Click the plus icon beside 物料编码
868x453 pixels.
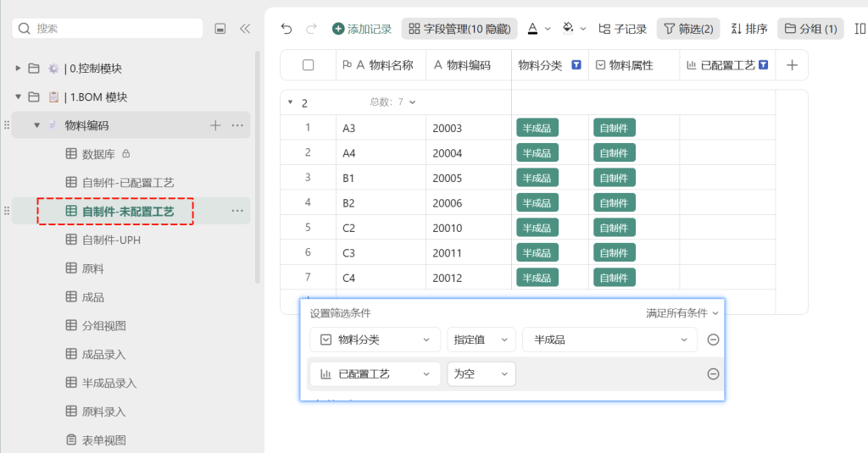[215, 125]
